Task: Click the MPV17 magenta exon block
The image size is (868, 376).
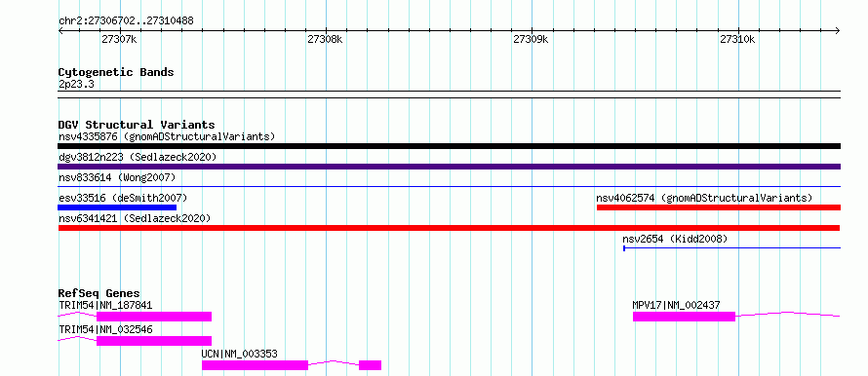Action: tap(684, 317)
